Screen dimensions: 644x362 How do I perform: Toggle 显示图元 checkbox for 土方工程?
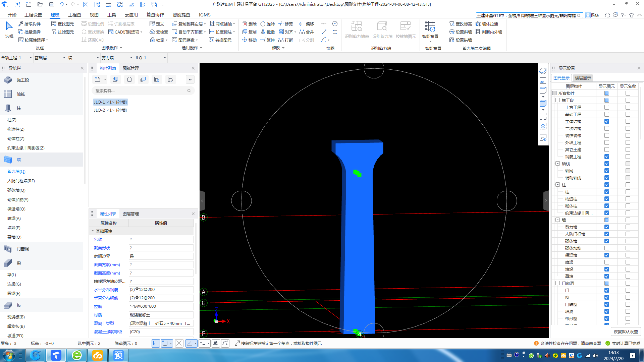click(x=607, y=107)
